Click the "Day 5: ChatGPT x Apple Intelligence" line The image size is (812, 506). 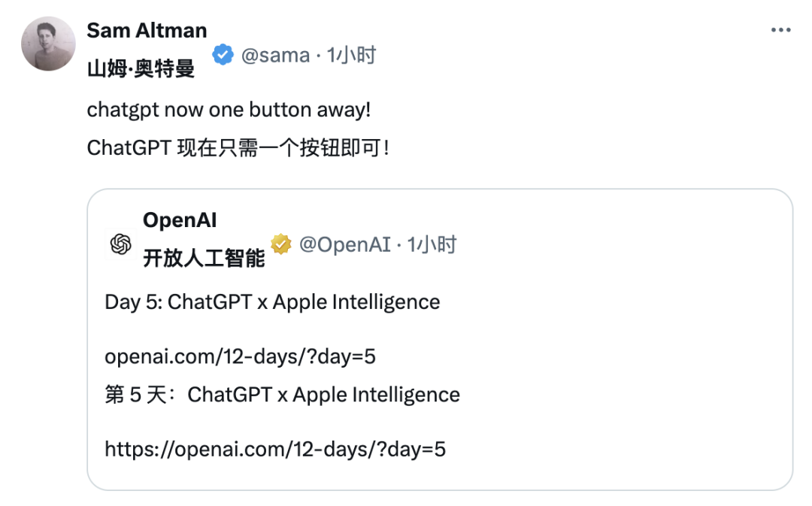tap(272, 302)
